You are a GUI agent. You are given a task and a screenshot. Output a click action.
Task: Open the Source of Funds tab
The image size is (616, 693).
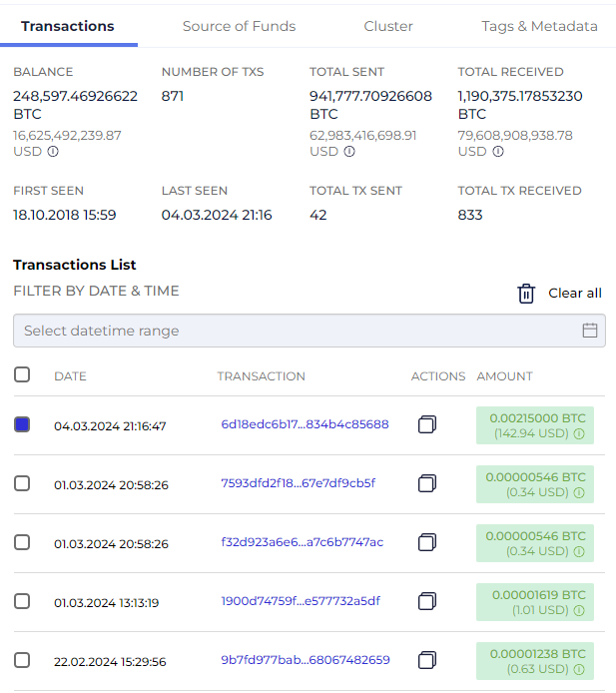tap(239, 27)
